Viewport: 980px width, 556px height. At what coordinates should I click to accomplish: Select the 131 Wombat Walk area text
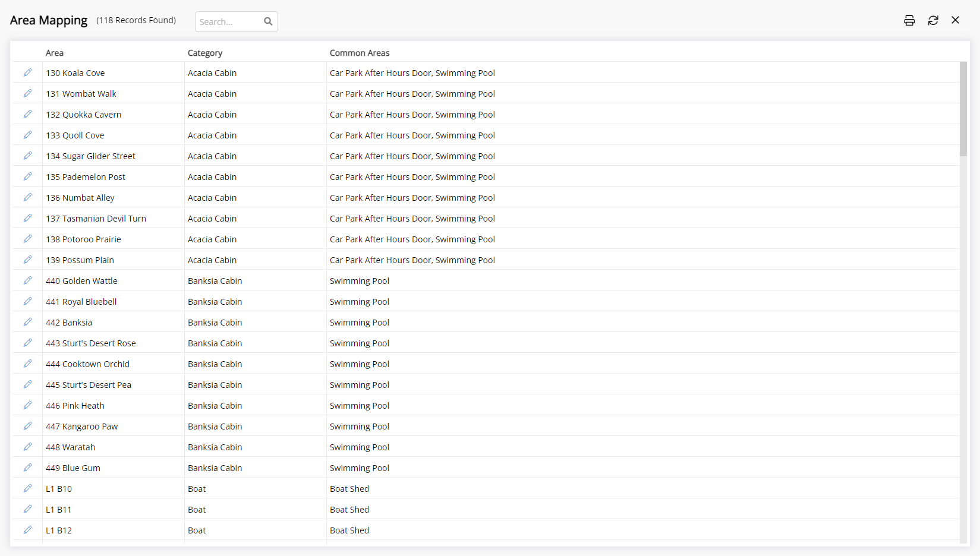tap(81, 94)
